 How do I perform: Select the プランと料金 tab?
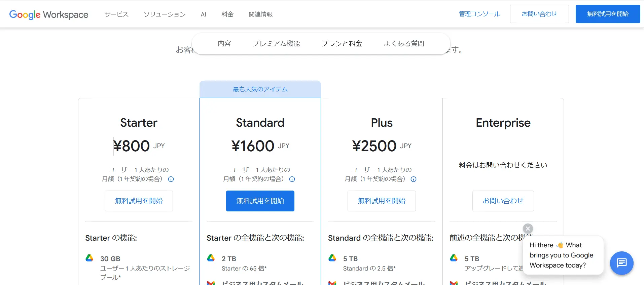[342, 43]
